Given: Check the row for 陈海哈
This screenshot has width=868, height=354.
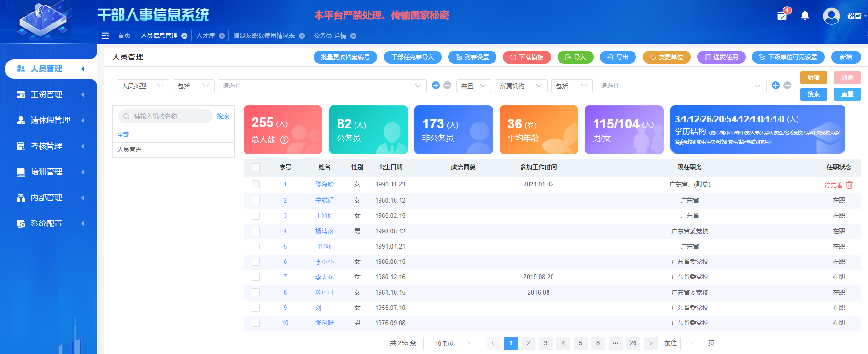Looking at the screenshot, I should pos(256,184).
